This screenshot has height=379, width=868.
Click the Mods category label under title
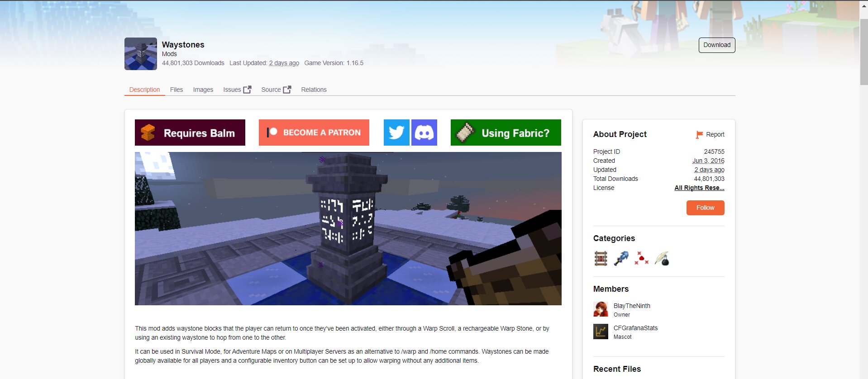coord(169,54)
